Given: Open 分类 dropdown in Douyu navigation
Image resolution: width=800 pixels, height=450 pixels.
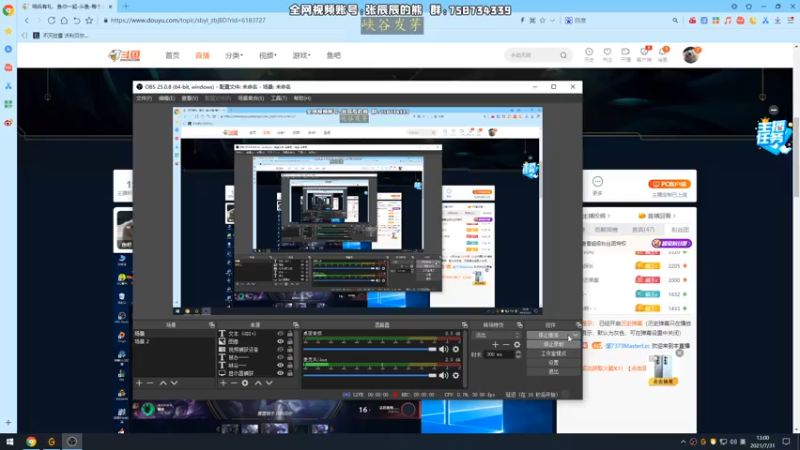Looking at the screenshot, I should click(x=234, y=55).
